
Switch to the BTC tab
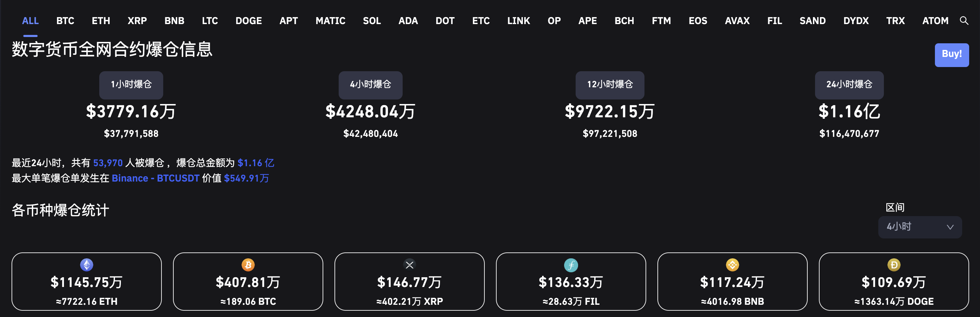[65, 21]
